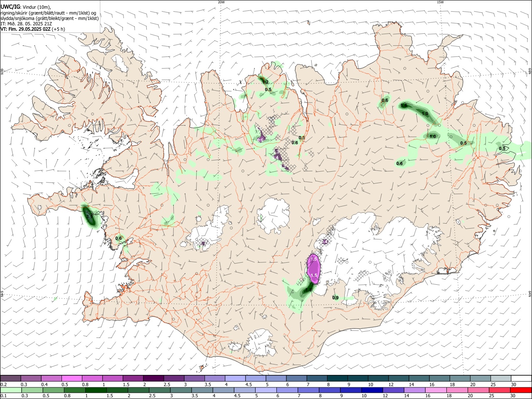
Task: Click the '25' label in the upper legend row
Action: (493, 385)
